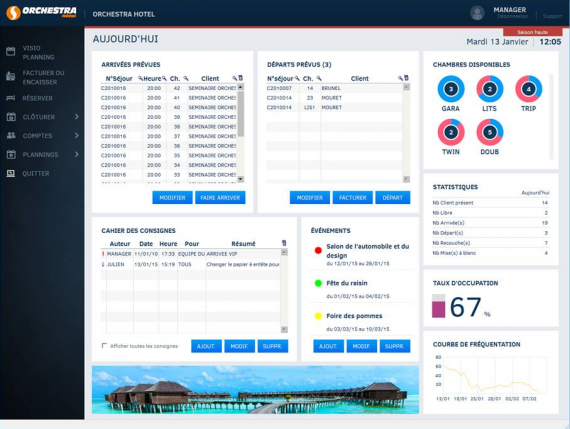The width and height of the screenshot is (570, 429).
Task: Open table options icon in Arrivées prévues
Action: pyautogui.click(x=240, y=78)
